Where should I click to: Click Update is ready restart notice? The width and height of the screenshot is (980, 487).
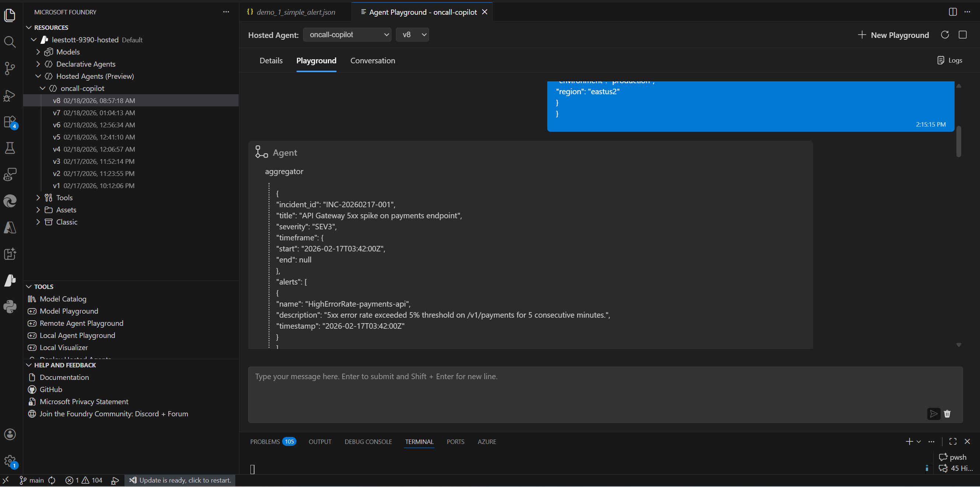[180, 480]
